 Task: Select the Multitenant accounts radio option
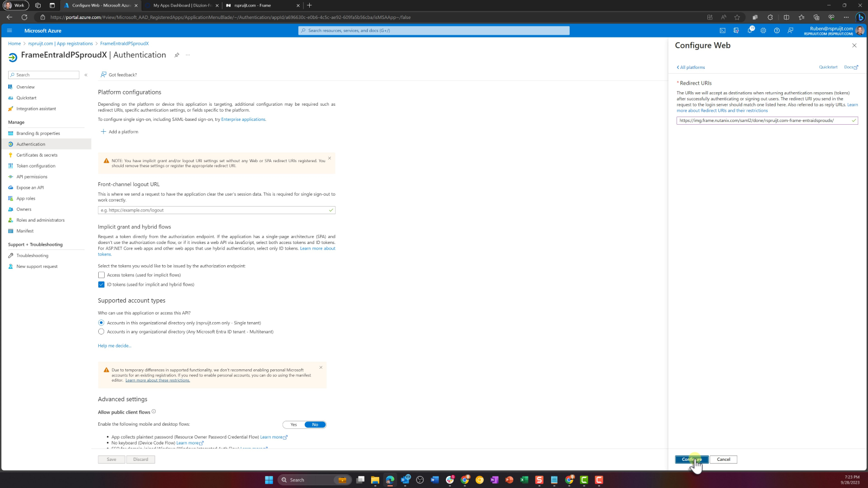pos(101,332)
